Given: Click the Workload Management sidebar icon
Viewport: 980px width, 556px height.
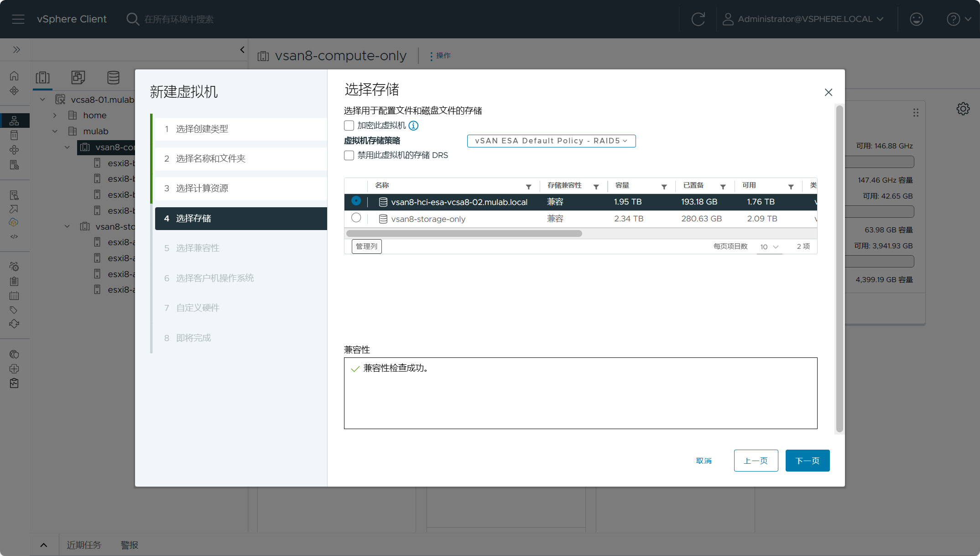Looking at the screenshot, I should pyautogui.click(x=14, y=150).
